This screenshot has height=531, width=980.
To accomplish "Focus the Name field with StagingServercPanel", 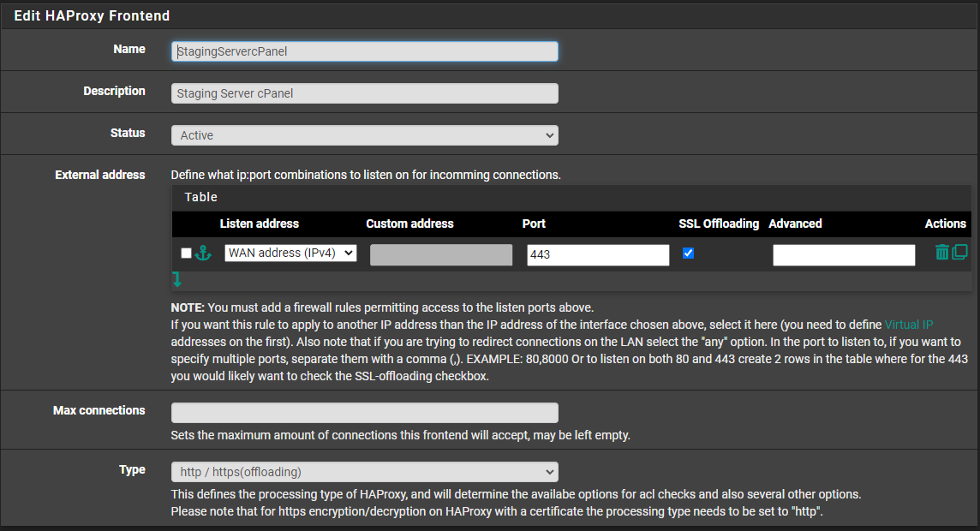I will pos(364,51).
